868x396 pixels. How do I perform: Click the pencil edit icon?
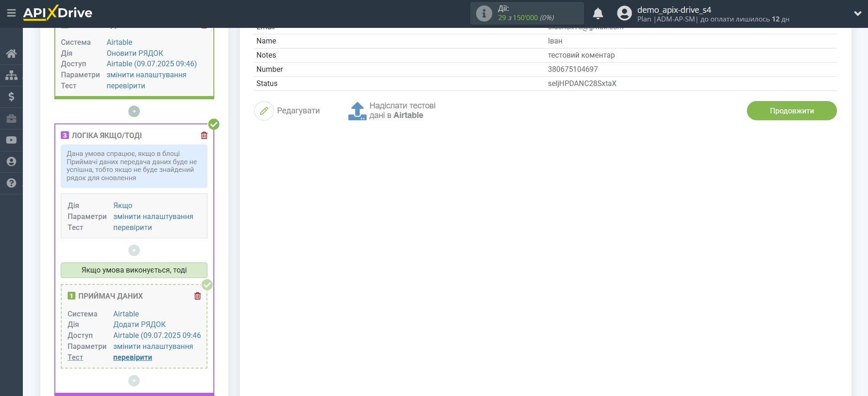point(264,111)
